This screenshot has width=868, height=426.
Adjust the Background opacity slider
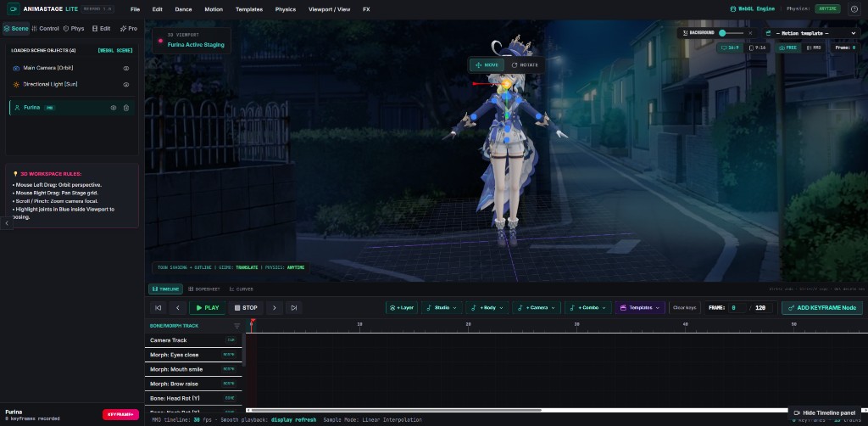(x=732, y=33)
